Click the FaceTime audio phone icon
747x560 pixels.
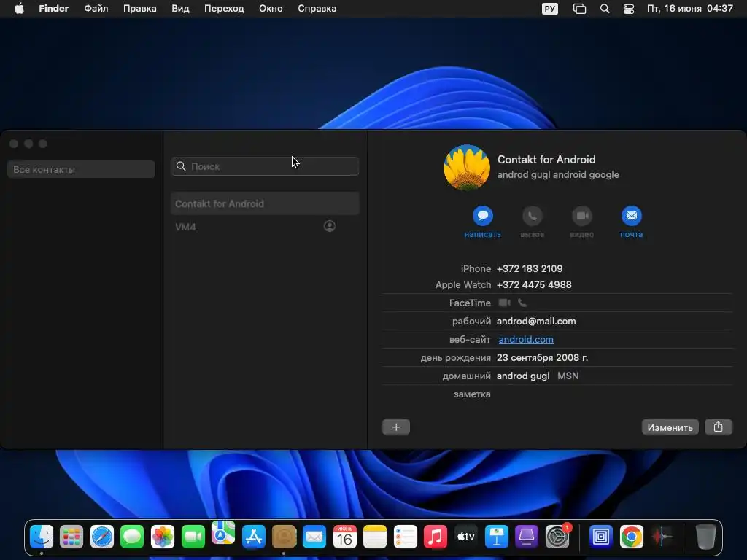[x=522, y=303]
